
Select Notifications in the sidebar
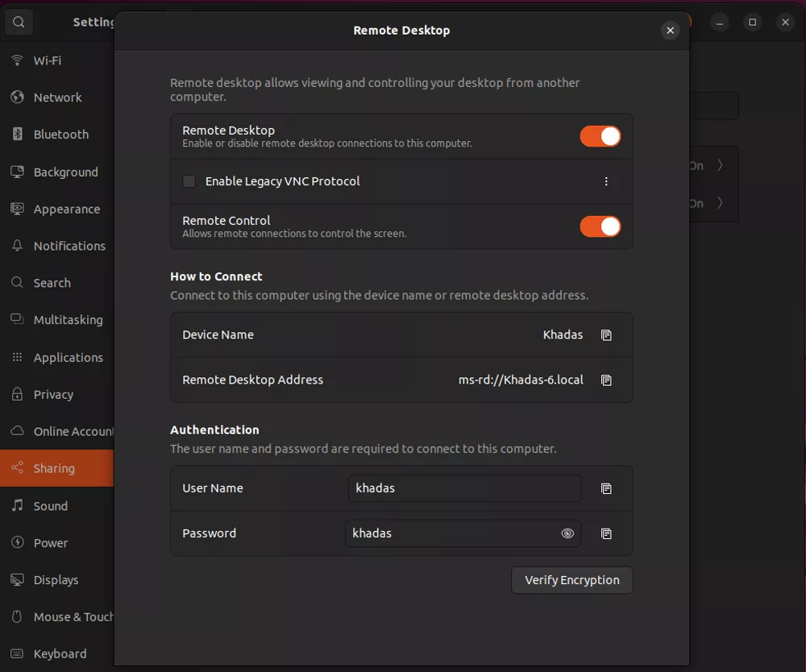[x=57, y=246]
